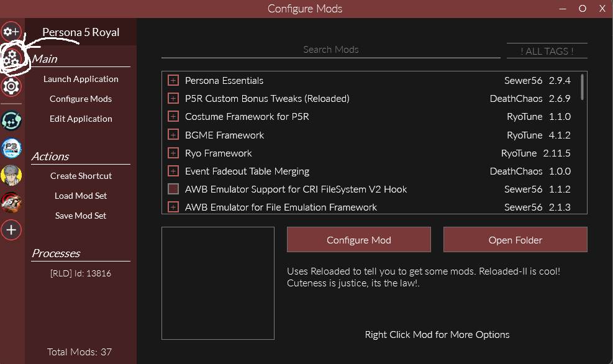613x364 pixels.
Task: Click Save Mod Set under Actions
Action: click(x=81, y=216)
